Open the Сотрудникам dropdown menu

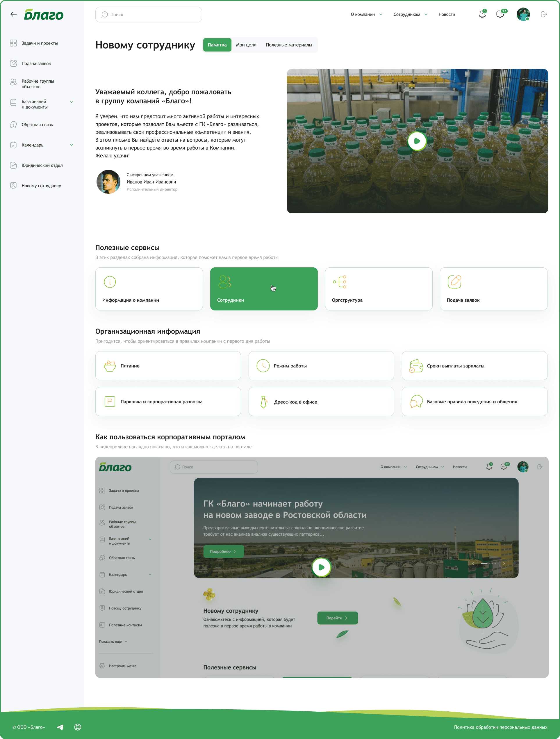click(x=410, y=14)
